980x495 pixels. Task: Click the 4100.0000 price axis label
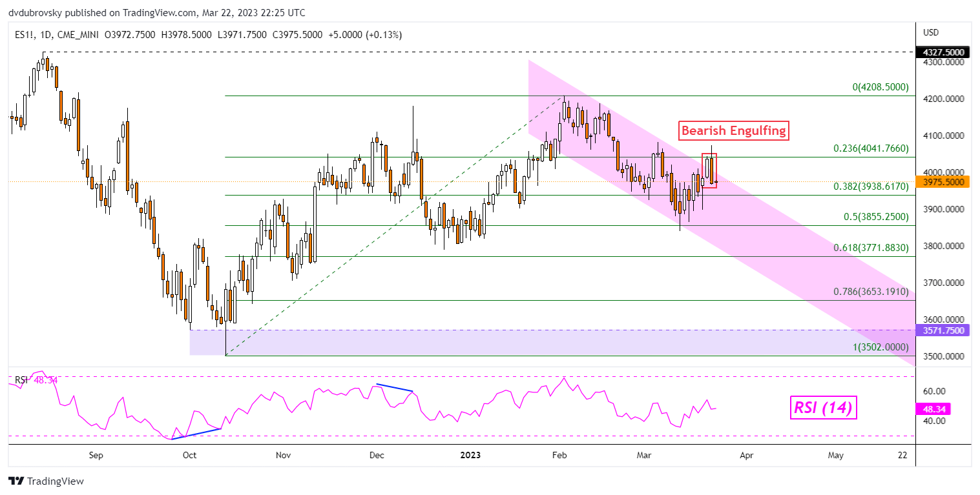[945, 136]
